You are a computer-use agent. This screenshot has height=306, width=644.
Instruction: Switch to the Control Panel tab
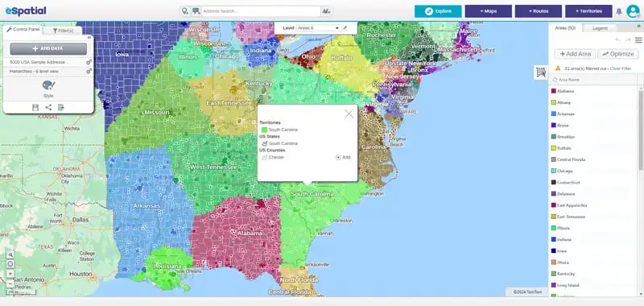tap(23, 30)
